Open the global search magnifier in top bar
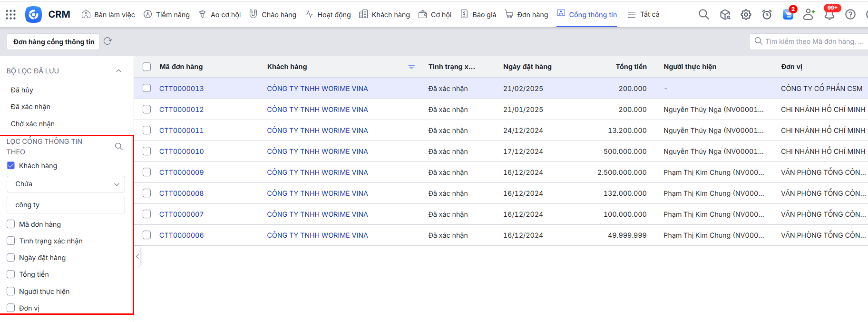This screenshot has width=868, height=322. (x=703, y=15)
